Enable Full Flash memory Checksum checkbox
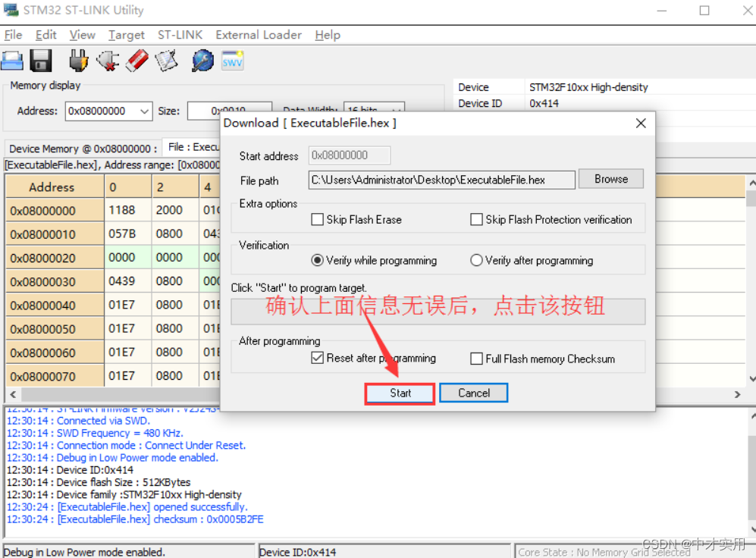 tap(476, 359)
